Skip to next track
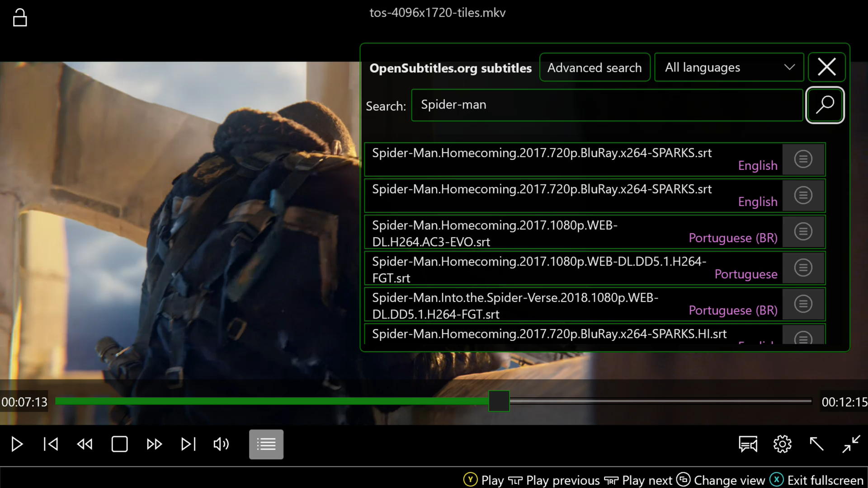This screenshot has width=868, height=488. click(188, 444)
